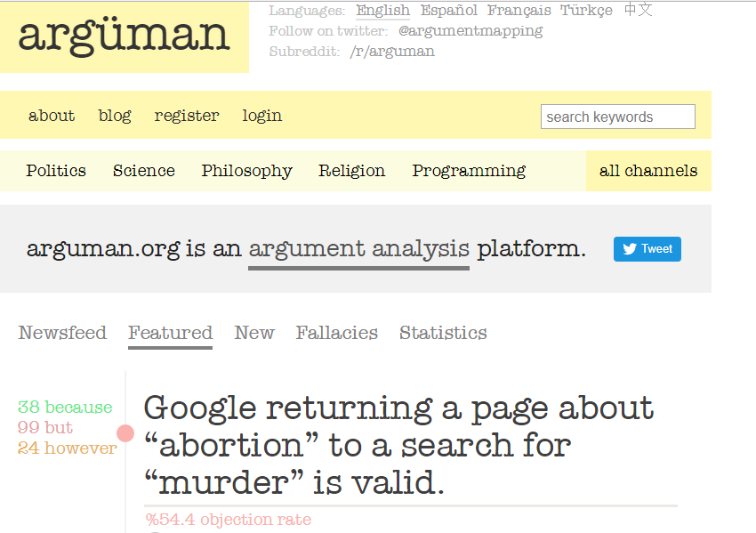Click the '%54.4 objection rate' text

(x=228, y=520)
